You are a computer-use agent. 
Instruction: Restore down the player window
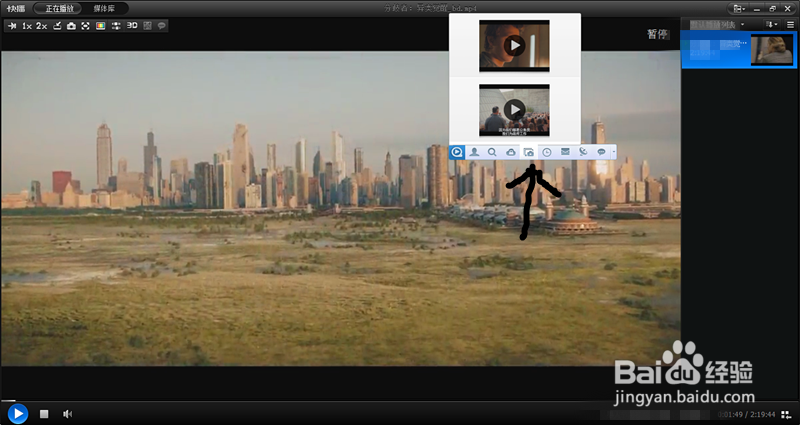[x=772, y=9]
